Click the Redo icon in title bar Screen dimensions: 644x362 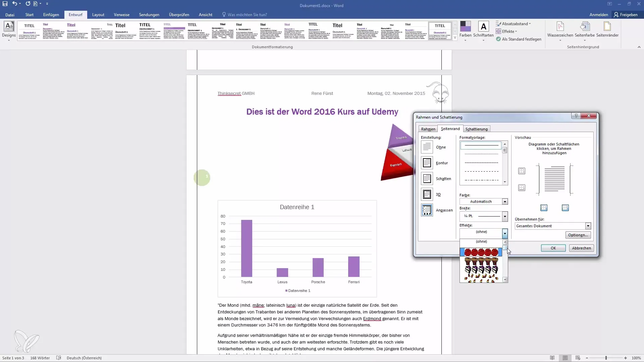tap(28, 4)
